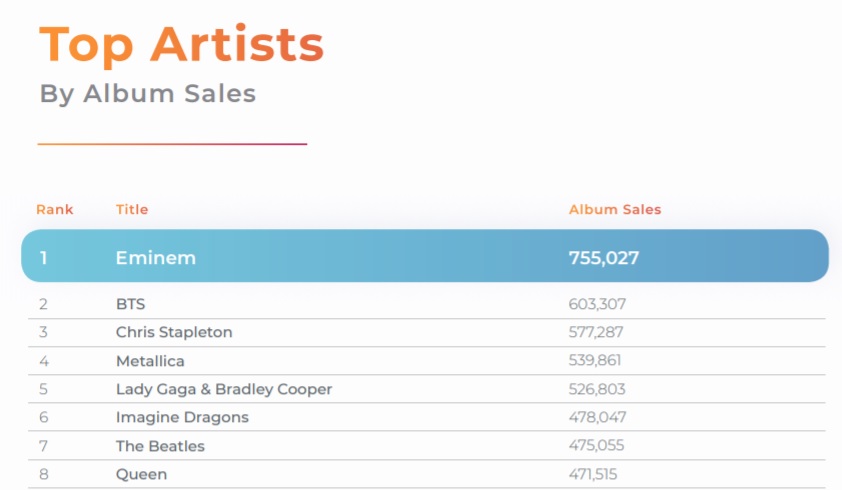Viewport: 842px width, 490px height.
Task: Select the Album Sales column header
Action: click(x=615, y=210)
